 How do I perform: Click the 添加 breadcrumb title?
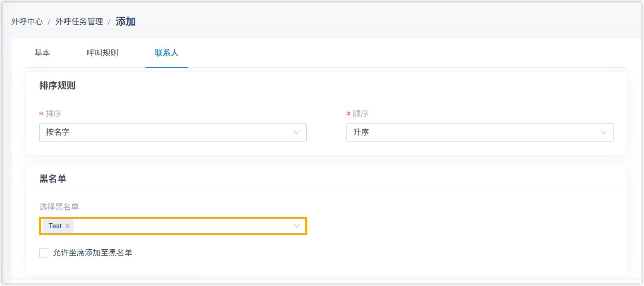[x=126, y=22]
